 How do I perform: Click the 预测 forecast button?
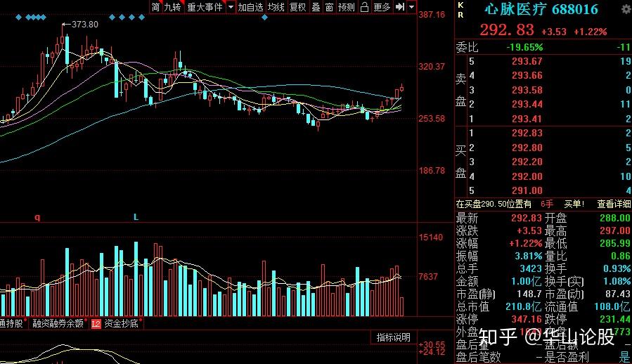[347, 7]
